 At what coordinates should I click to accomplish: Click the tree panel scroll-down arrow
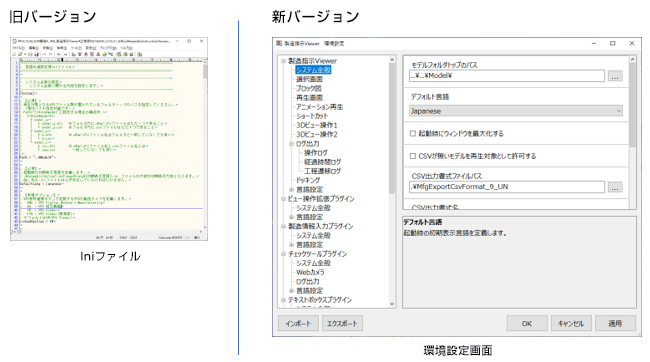point(392,304)
